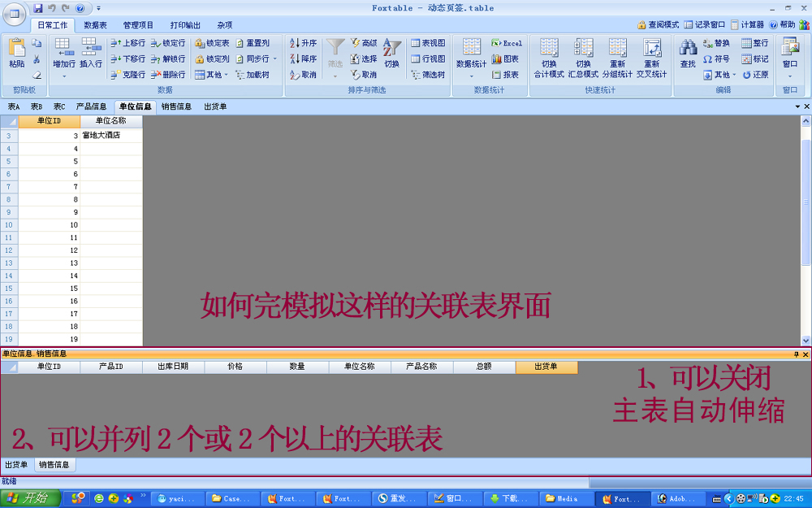Open the 替换 replace tool

[716, 43]
